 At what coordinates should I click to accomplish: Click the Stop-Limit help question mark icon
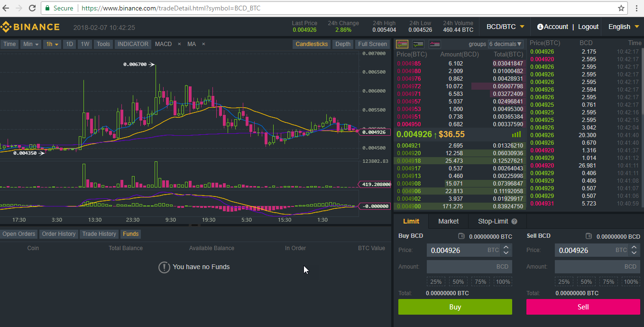(x=515, y=222)
